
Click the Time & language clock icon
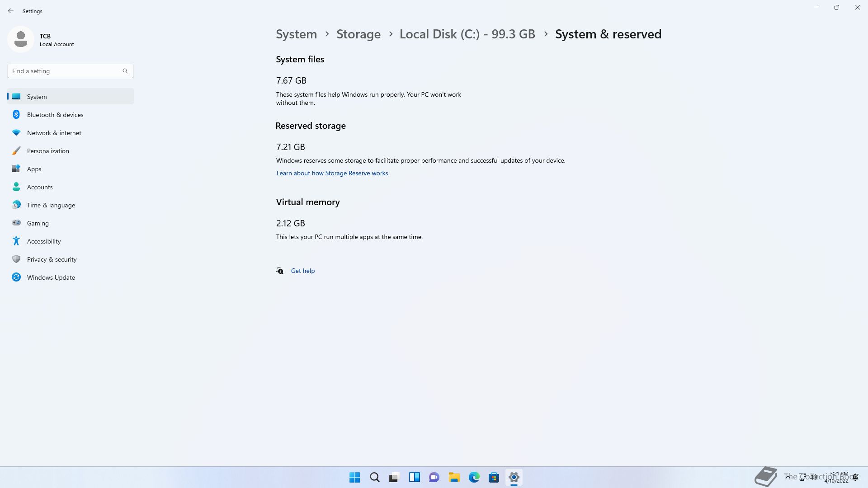point(16,205)
